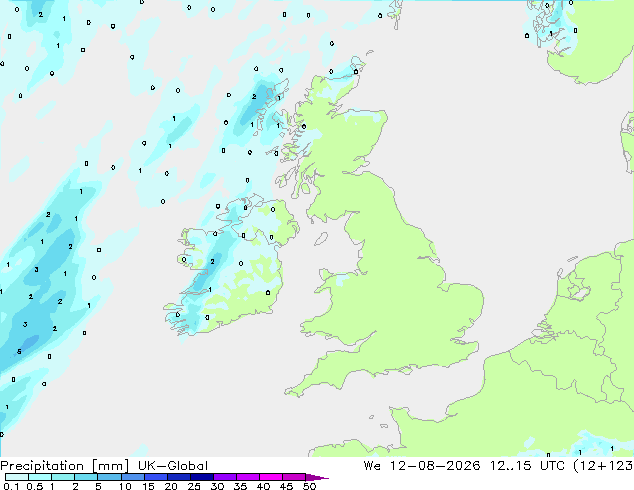Click the "10" legend scale label

click(125, 486)
